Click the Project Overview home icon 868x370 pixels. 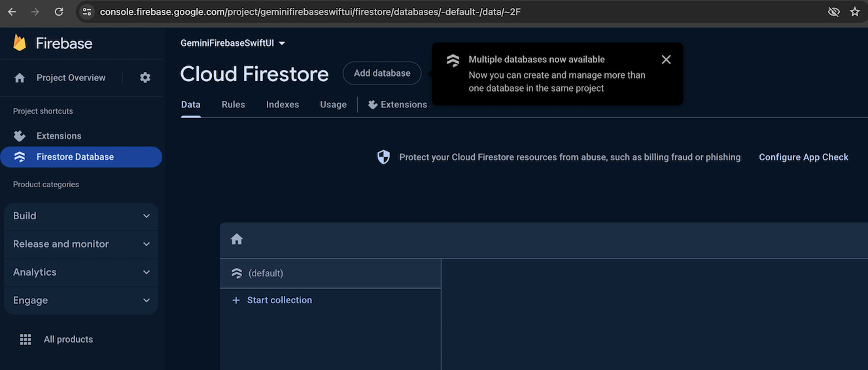20,77
